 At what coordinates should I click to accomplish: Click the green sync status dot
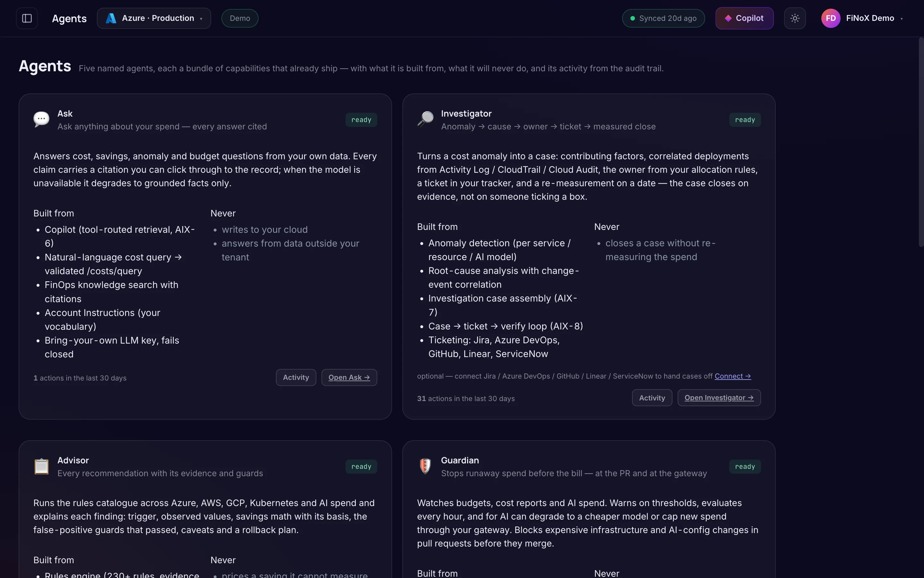(x=633, y=18)
